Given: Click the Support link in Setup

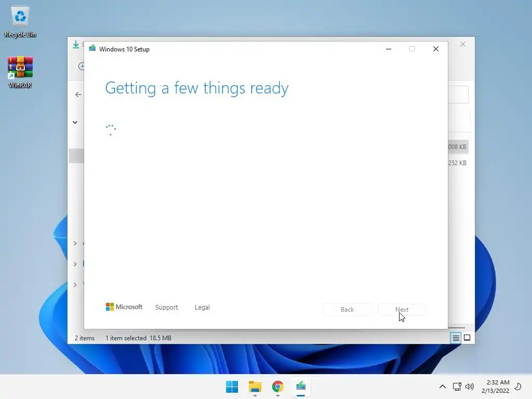Looking at the screenshot, I should click(x=167, y=308).
